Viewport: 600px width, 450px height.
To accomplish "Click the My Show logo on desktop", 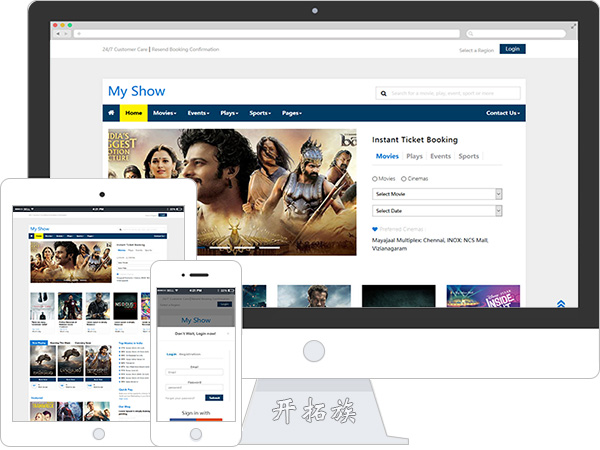I will tap(137, 91).
